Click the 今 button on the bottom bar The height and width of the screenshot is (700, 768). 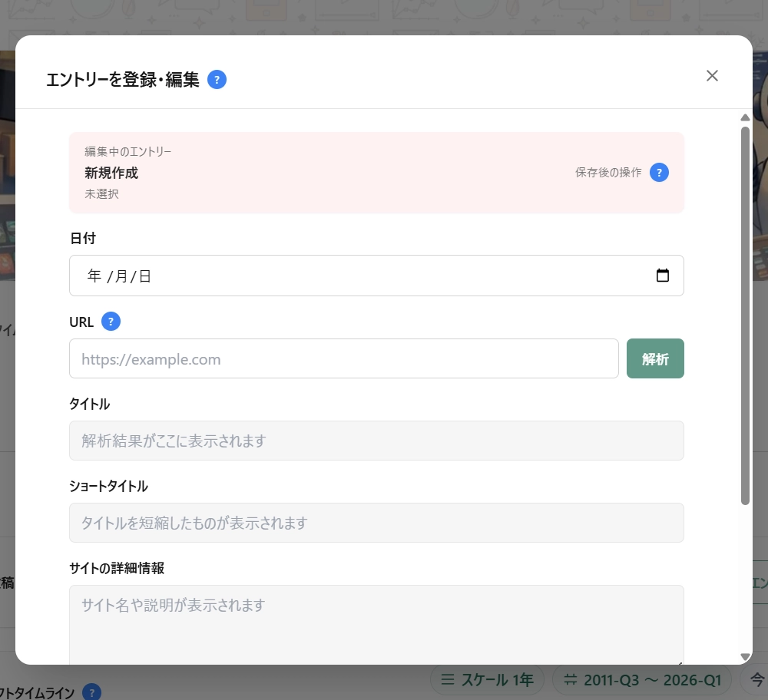(758, 679)
